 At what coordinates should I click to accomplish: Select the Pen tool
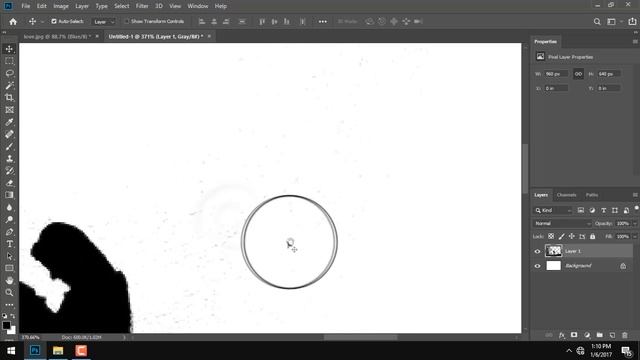tap(9, 232)
